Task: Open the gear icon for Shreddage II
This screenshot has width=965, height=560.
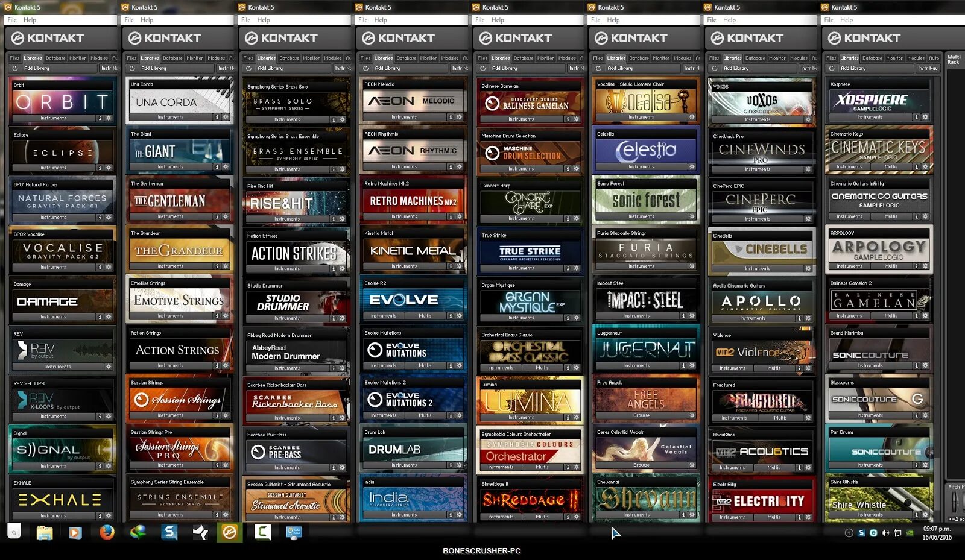Action: 576,517
